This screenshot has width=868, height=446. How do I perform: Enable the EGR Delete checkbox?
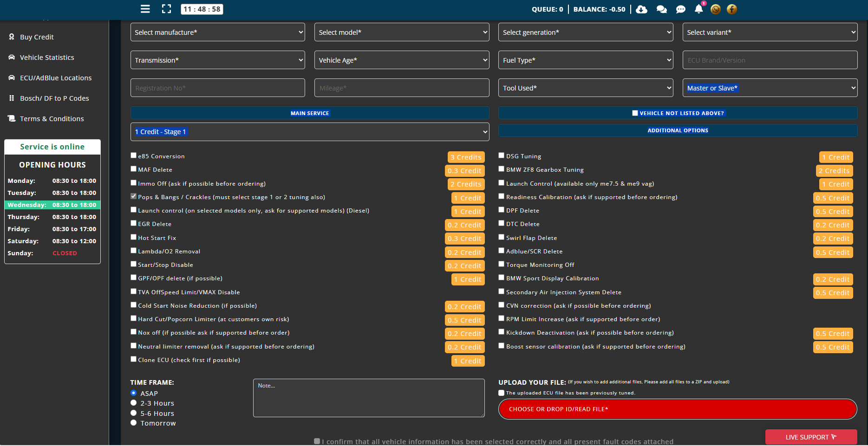134,223
